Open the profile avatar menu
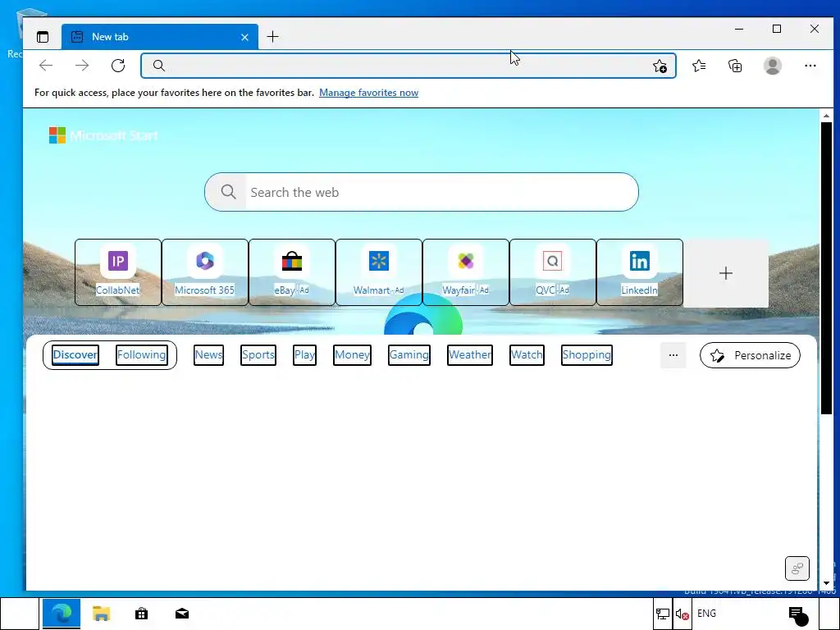This screenshot has height=630, width=840. click(773, 66)
